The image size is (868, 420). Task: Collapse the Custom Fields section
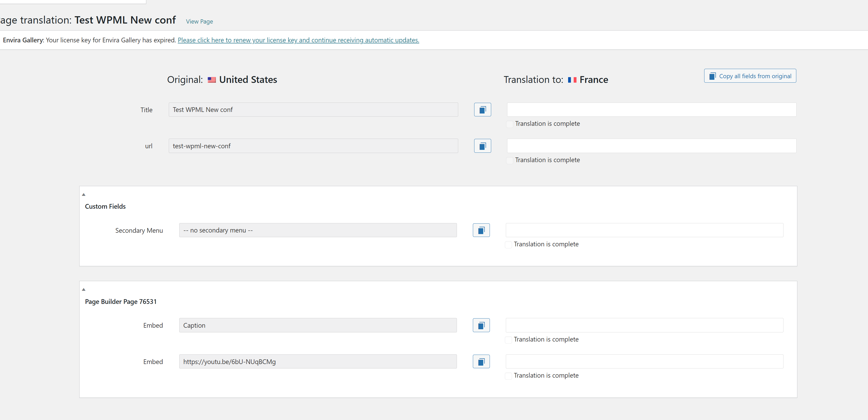[x=83, y=195]
